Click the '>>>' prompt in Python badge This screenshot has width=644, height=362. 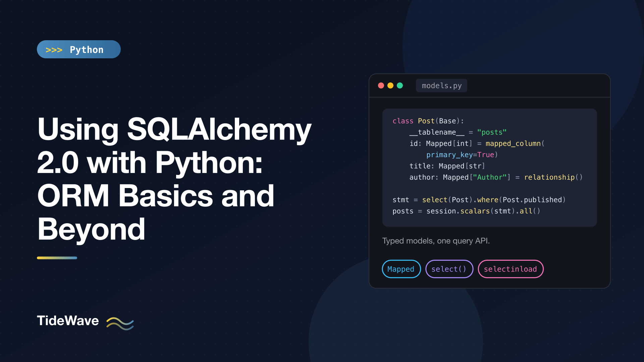coord(54,50)
